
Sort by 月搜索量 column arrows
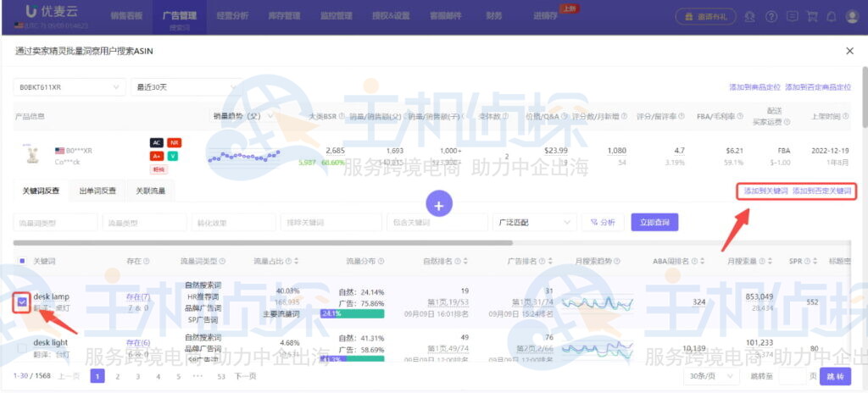770,261
